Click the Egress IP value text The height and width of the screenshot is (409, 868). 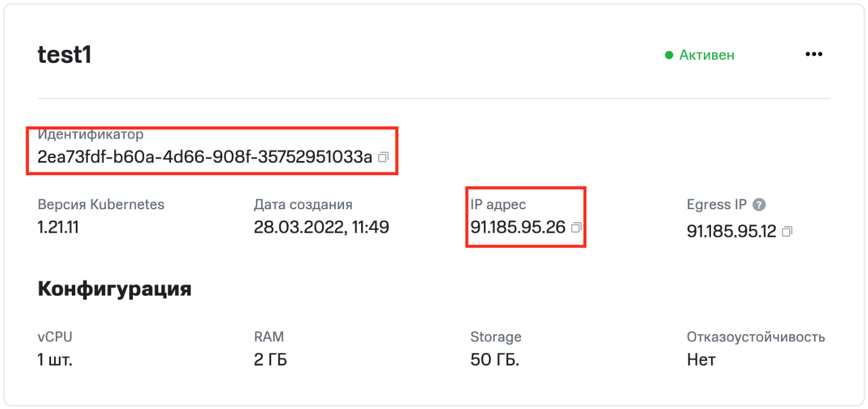pyautogui.click(x=732, y=232)
